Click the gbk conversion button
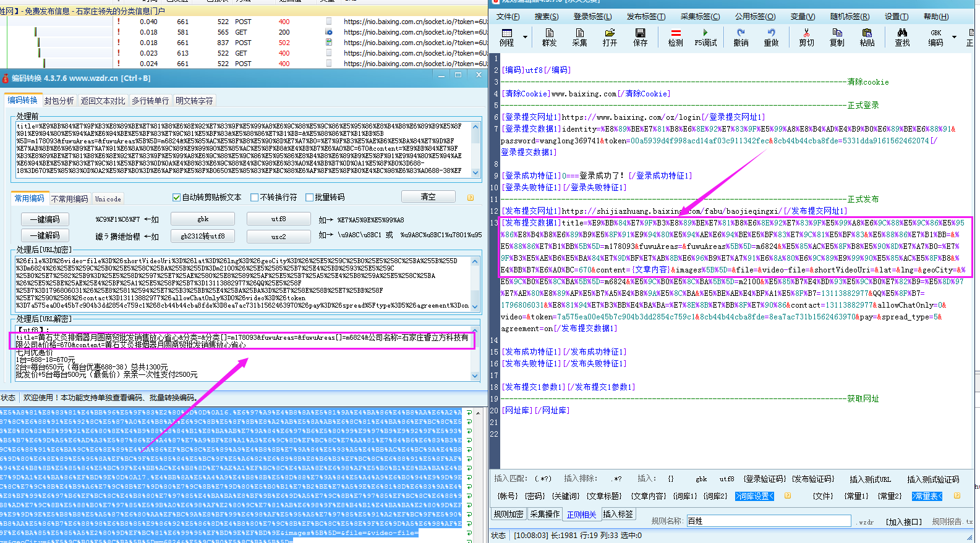This screenshot has height=543, width=980. click(203, 219)
